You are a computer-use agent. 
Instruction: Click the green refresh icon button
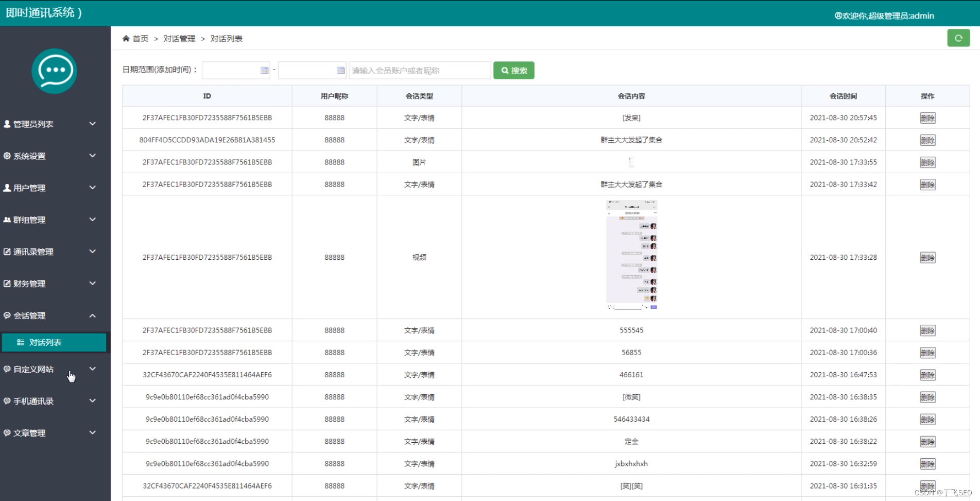pos(958,38)
